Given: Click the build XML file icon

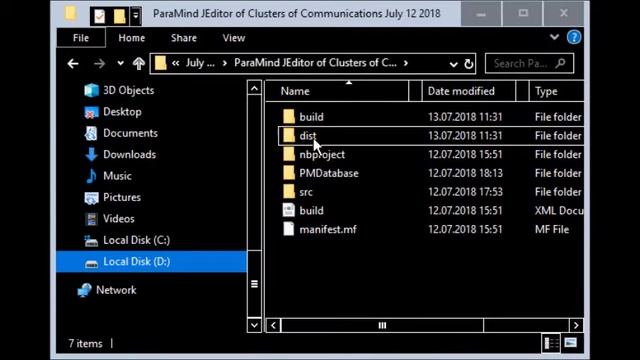Looking at the screenshot, I should point(289,210).
